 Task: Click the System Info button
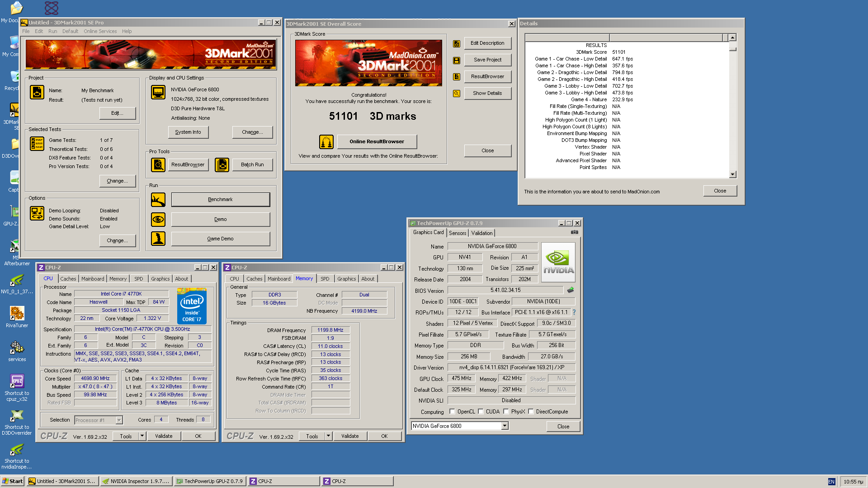coord(188,132)
